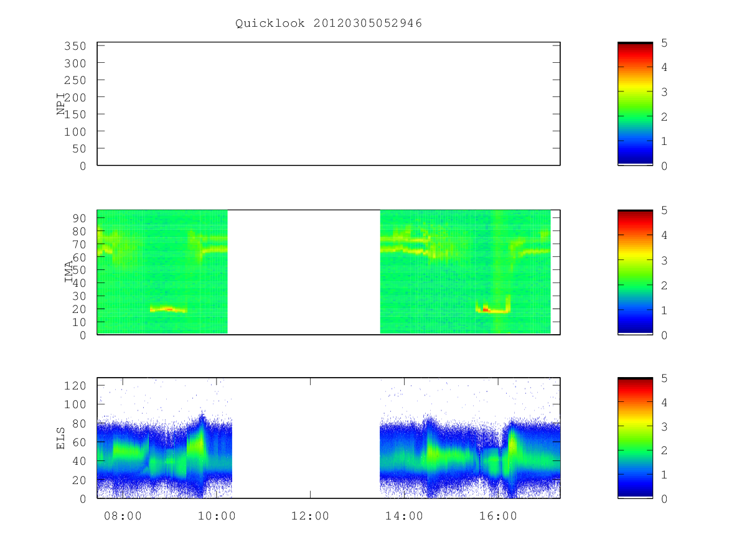Click the 30 tick on IMA axis
The height and width of the screenshot is (560, 747).
78,296
